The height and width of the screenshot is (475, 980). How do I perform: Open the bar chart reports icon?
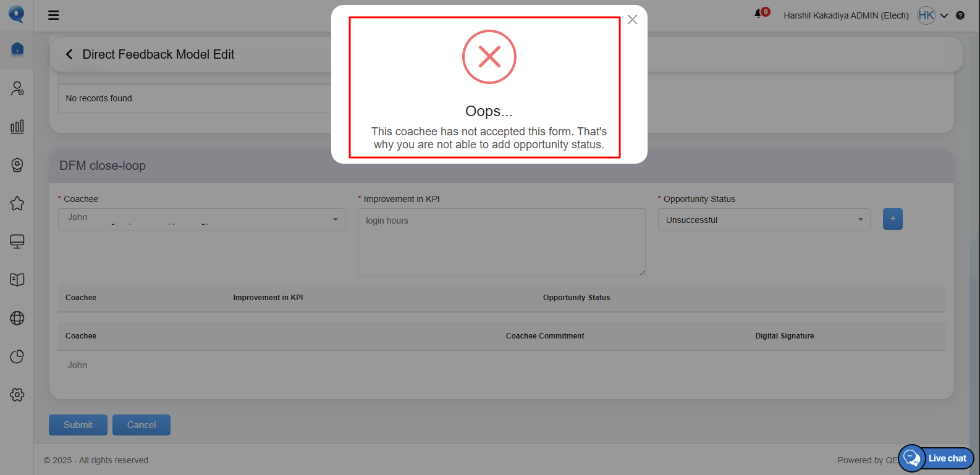tap(17, 127)
